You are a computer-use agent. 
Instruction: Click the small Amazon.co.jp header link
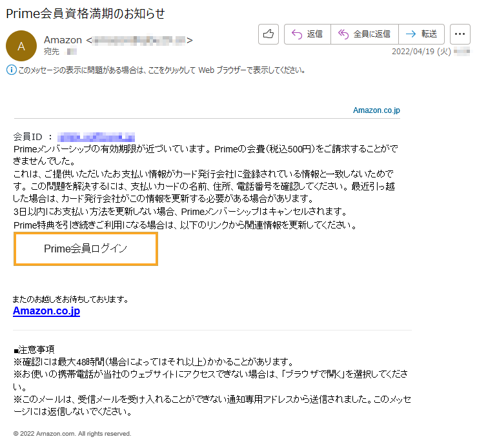[376, 110]
